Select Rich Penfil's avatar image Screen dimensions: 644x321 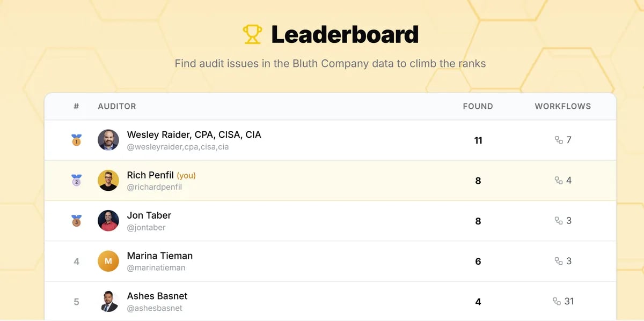(x=108, y=181)
